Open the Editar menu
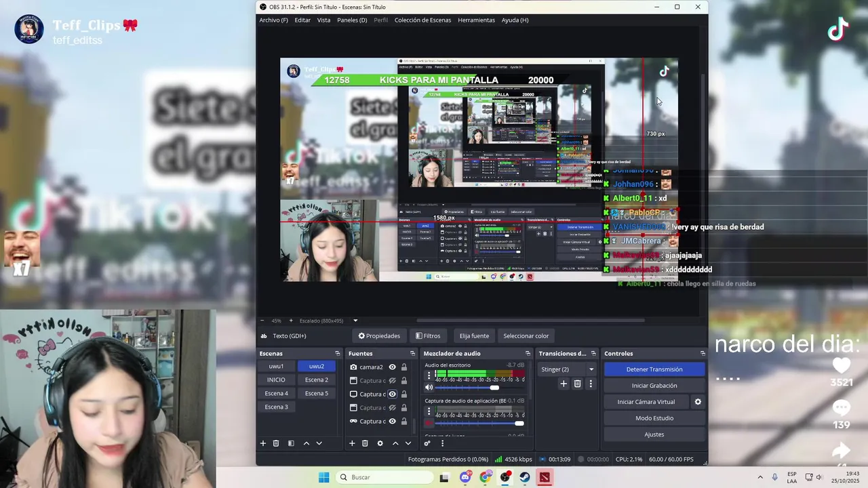Screen dimensions: 868x488 [x=302, y=20]
